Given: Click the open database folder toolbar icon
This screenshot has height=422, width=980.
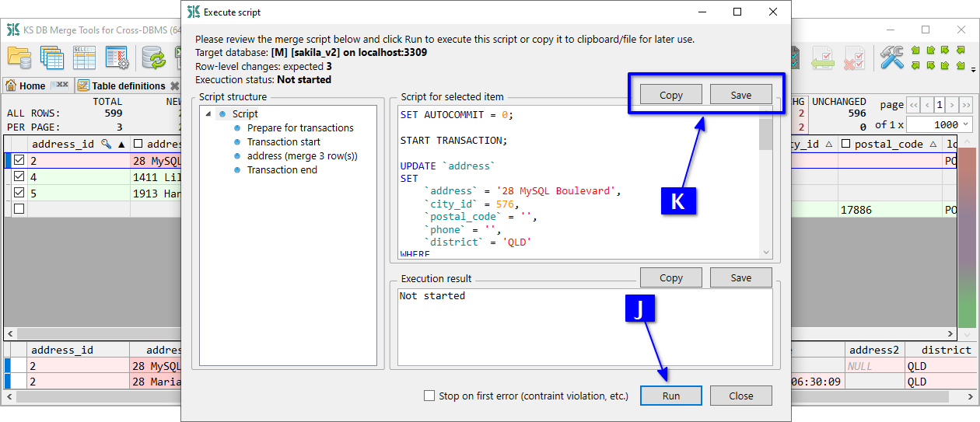Looking at the screenshot, I should pyautogui.click(x=19, y=58).
